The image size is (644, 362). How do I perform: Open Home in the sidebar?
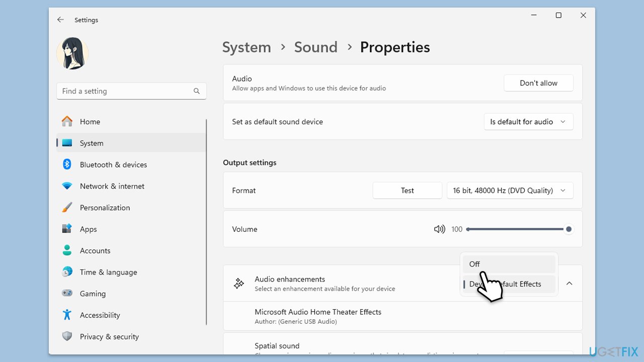pos(131,122)
